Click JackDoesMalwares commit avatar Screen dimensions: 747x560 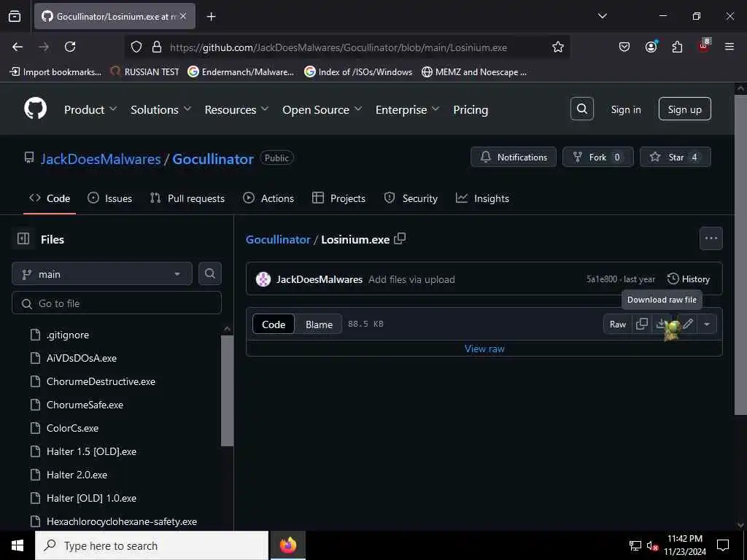click(263, 279)
